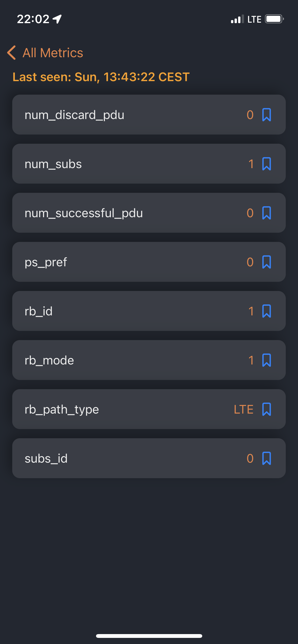Open the num_subs metric row

click(149, 164)
